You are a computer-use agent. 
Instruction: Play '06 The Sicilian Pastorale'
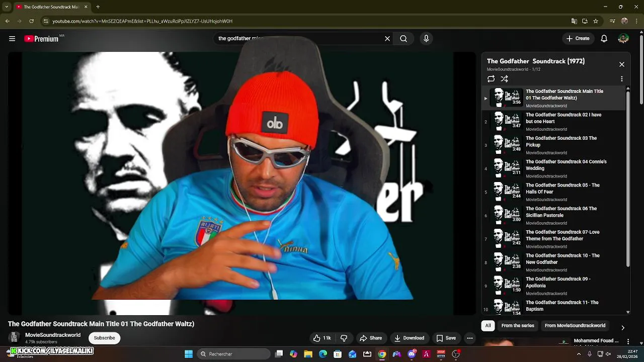[x=553, y=215]
